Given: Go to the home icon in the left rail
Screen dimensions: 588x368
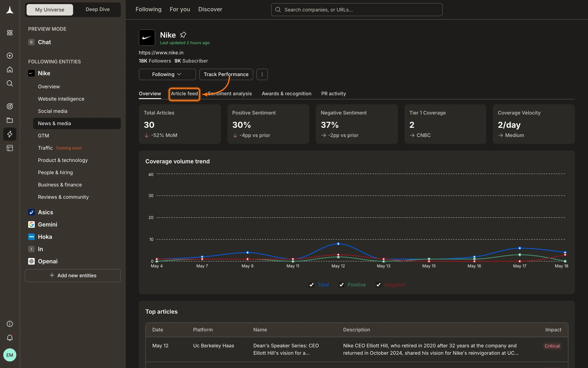Looking at the screenshot, I should (x=10, y=70).
